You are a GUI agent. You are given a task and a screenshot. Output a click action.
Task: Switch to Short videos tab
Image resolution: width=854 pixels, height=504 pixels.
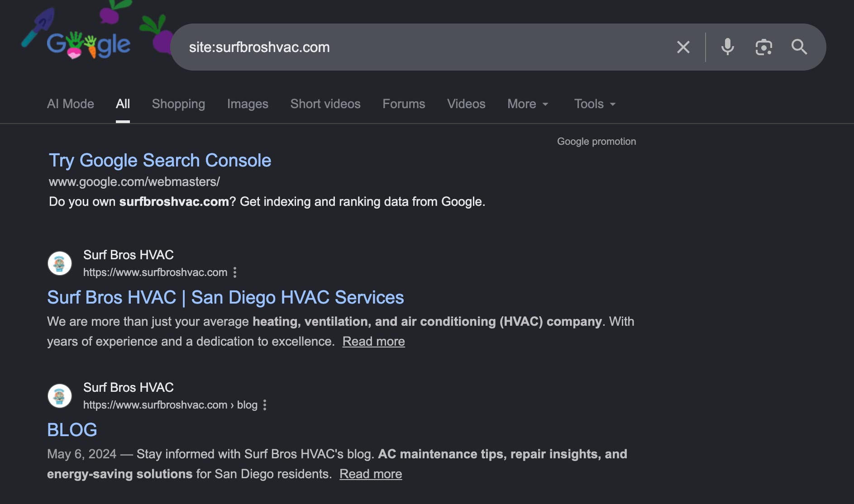point(325,104)
